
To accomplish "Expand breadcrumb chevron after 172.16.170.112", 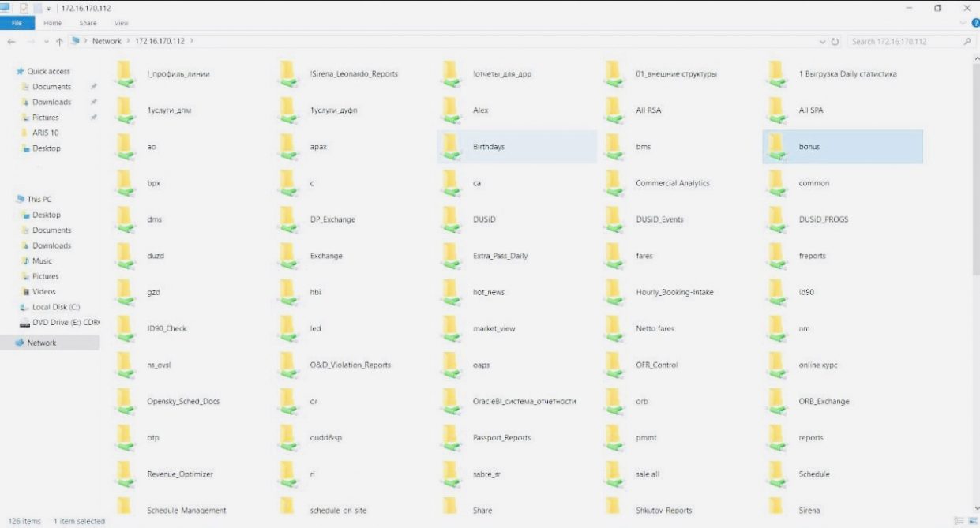I will pyautogui.click(x=193, y=41).
